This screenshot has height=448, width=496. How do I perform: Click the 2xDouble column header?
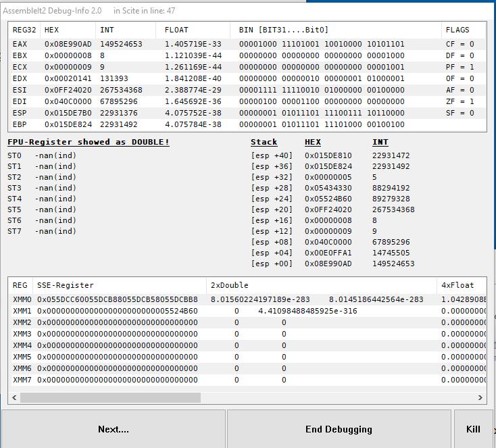tap(320, 285)
